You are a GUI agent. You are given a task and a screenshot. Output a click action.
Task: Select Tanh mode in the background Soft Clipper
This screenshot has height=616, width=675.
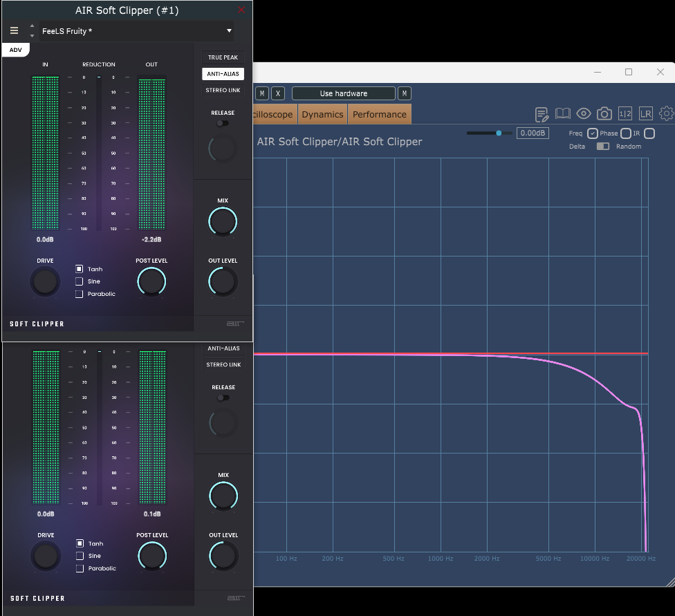coord(80,543)
